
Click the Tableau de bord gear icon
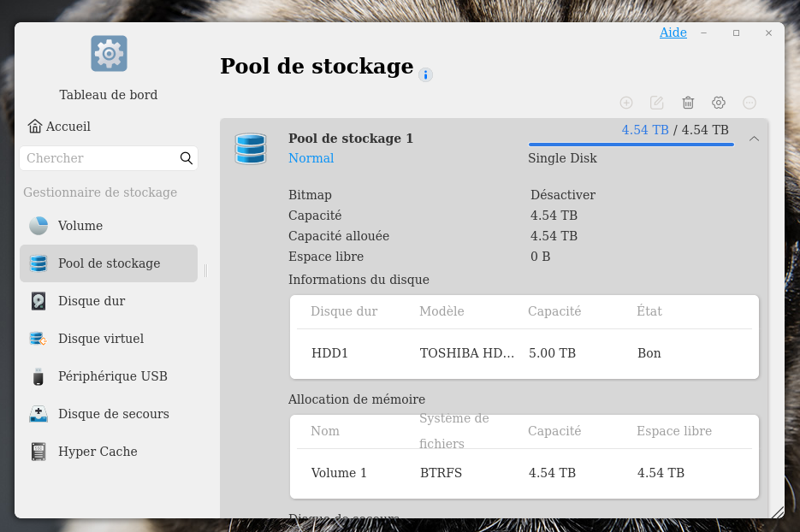[x=109, y=54]
